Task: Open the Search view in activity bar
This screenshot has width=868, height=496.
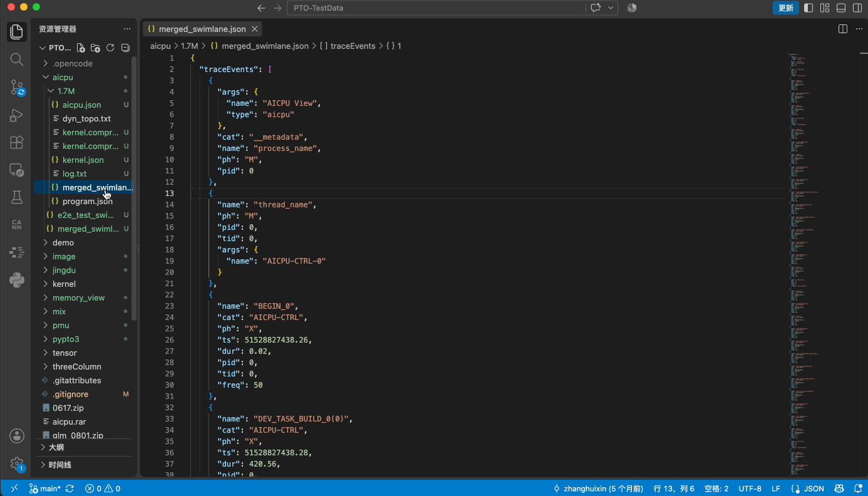Action: [17, 59]
